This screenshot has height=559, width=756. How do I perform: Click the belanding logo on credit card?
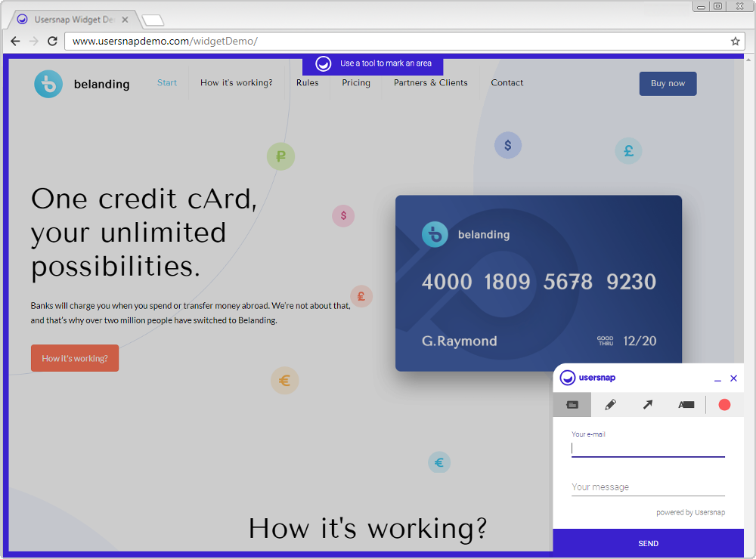pos(435,234)
